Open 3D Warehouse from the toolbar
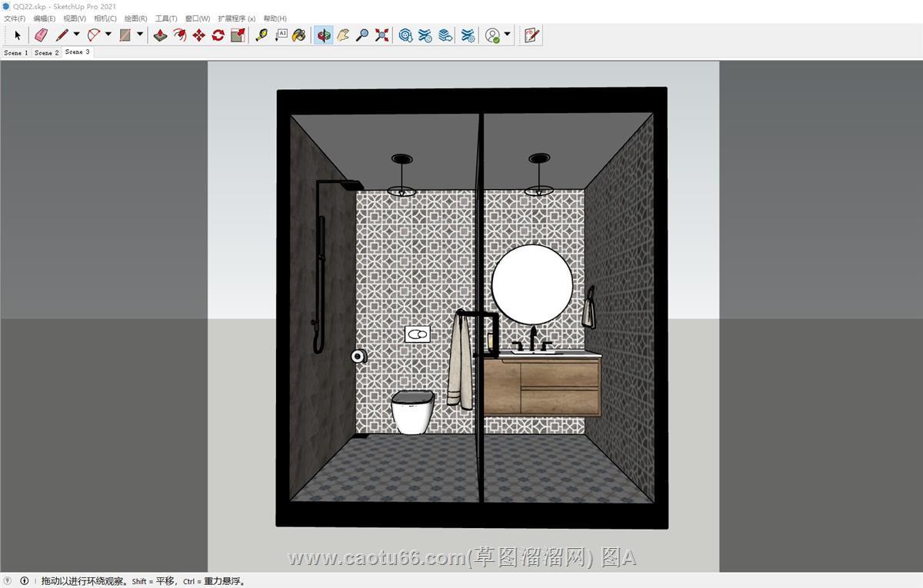 [405, 35]
